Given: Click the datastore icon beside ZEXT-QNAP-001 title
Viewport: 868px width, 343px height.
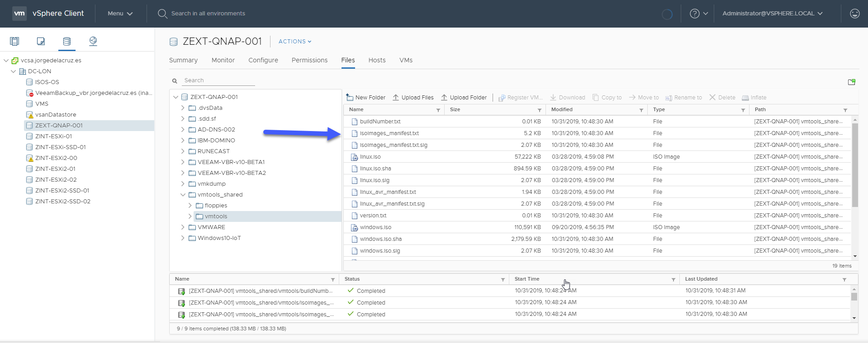Looking at the screenshot, I should coord(174,42).
